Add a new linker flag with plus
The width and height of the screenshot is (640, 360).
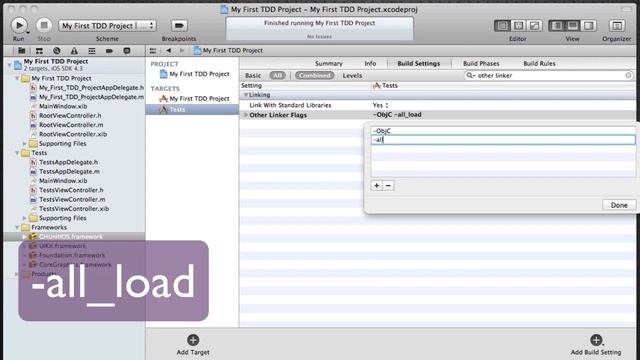[x=377, y=186]
